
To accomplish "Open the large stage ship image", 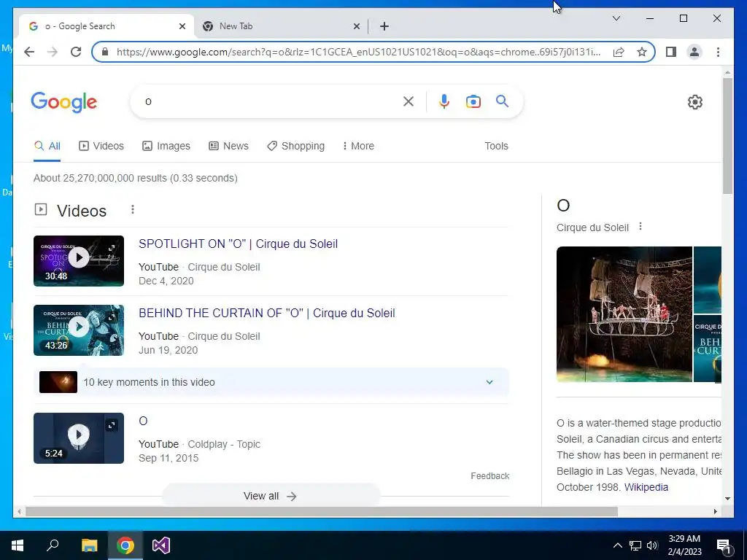I will [x=624, y=314].
